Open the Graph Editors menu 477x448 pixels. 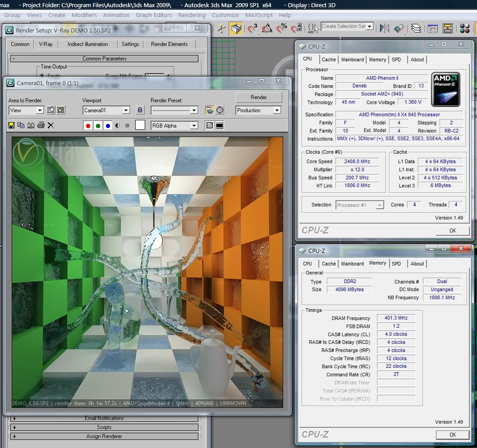(154, 15)
